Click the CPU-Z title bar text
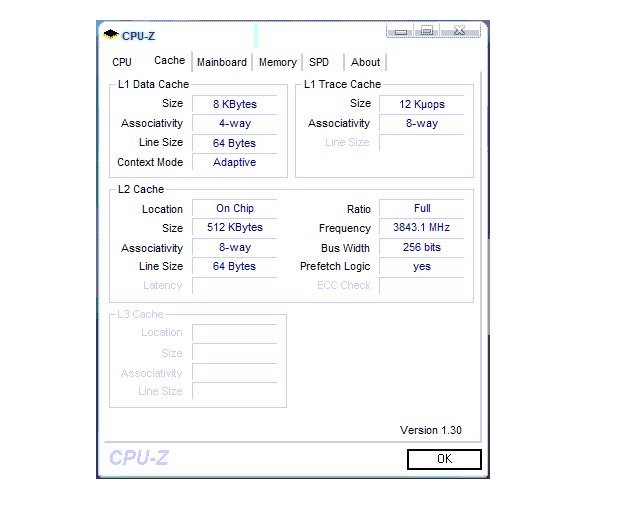This screenshot has height=512, width=640. pos(138,36)
